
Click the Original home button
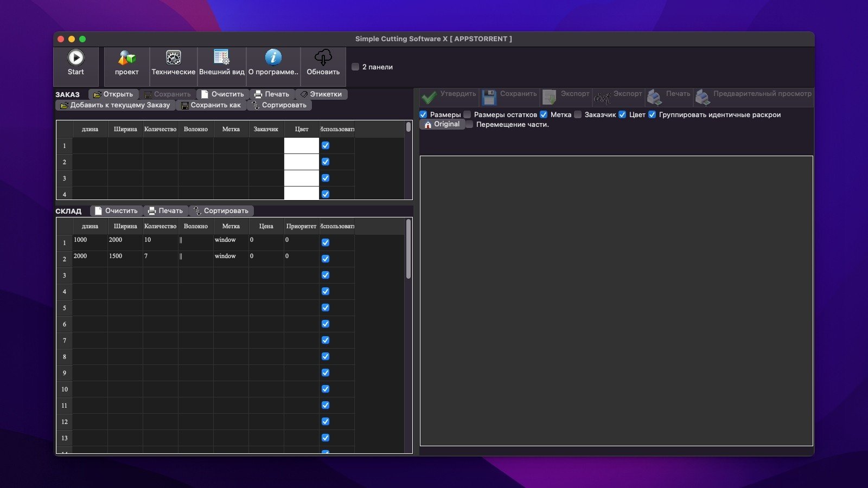point(442,124)
